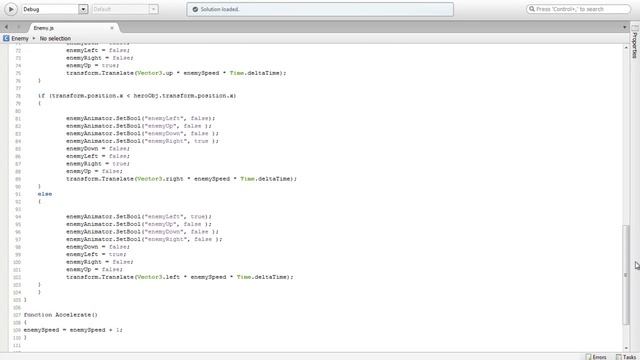Screen dimensions: 640x360
Task: Navigate back with left arrow
Action: click(x=6, y=27)
